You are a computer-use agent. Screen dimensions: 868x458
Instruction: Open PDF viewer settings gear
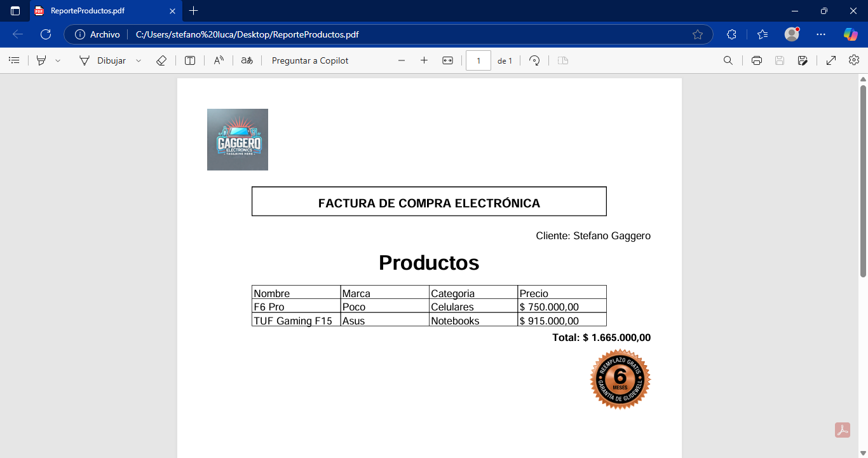coord(854,60)
